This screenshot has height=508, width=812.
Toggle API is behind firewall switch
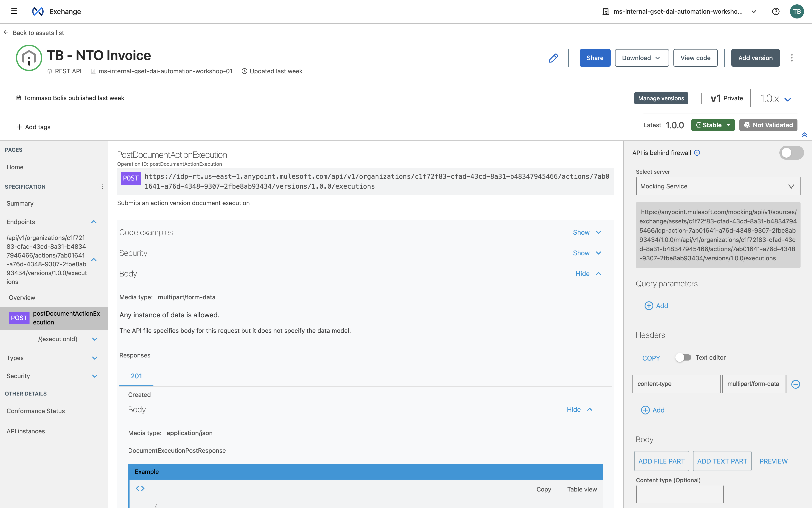click(x=791, y=153)
